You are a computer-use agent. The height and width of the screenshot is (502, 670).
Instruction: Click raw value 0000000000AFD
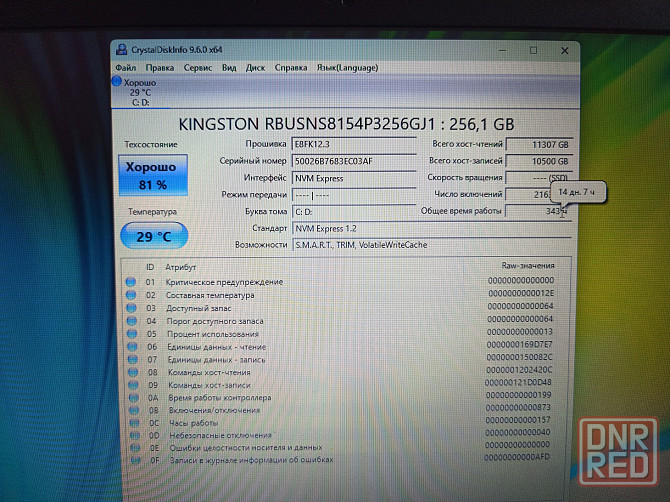(517, 457)
